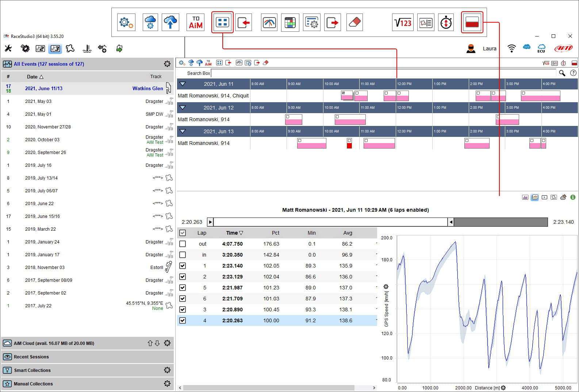Click the math channels 123 icon
This screenshot has height=392, width=579.
(403, 23)
